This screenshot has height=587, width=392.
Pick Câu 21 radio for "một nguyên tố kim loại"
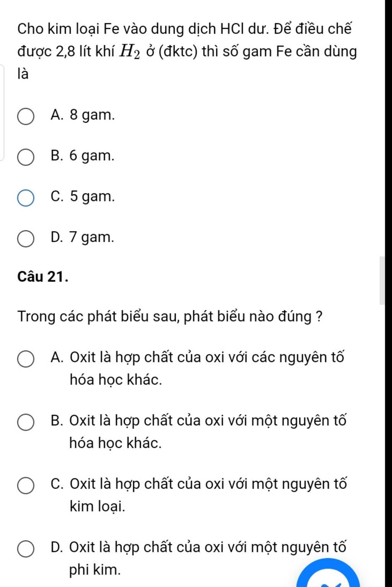pyautogui.click(x=26, y=486)
